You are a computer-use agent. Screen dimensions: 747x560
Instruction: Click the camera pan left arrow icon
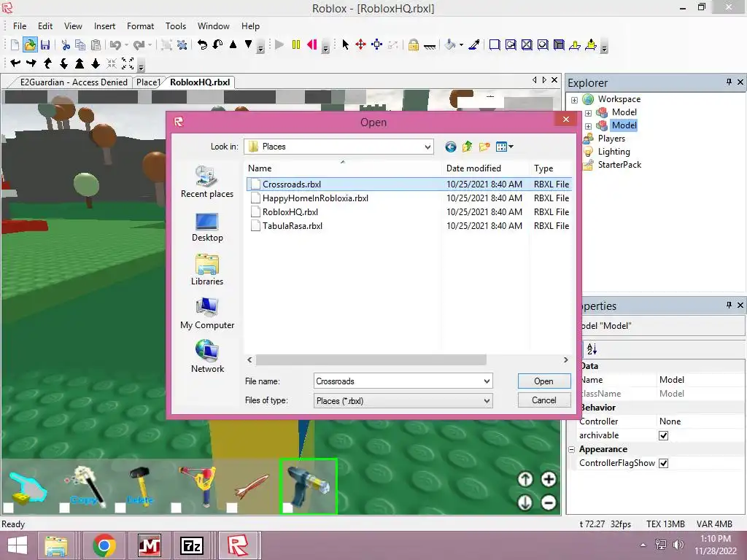[x=15, y=63]
